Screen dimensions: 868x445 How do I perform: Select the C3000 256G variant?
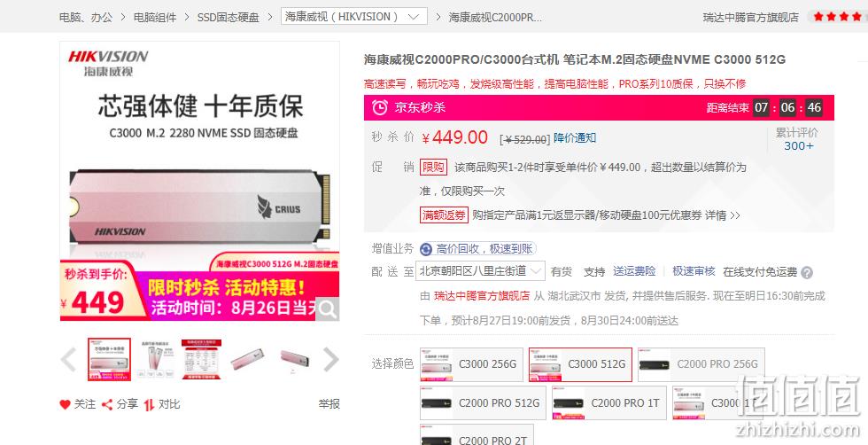point(471,364)
